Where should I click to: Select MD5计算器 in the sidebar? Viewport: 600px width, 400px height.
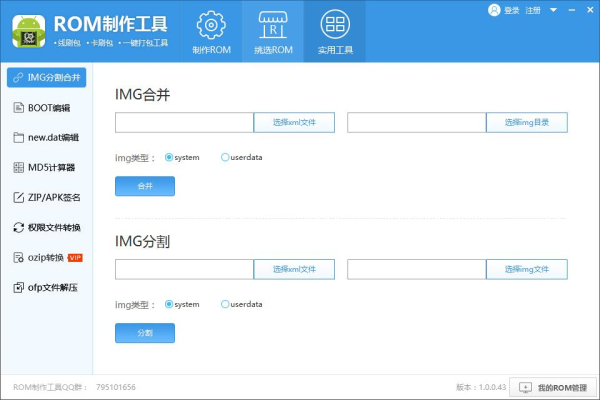pyautogui.click(x=46, y=167)
